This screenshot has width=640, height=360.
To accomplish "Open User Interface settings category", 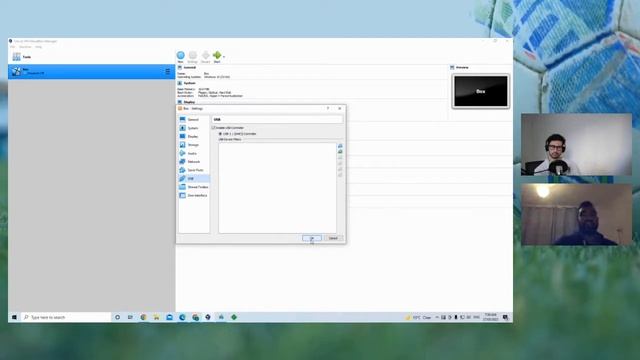I will point(194,196).
